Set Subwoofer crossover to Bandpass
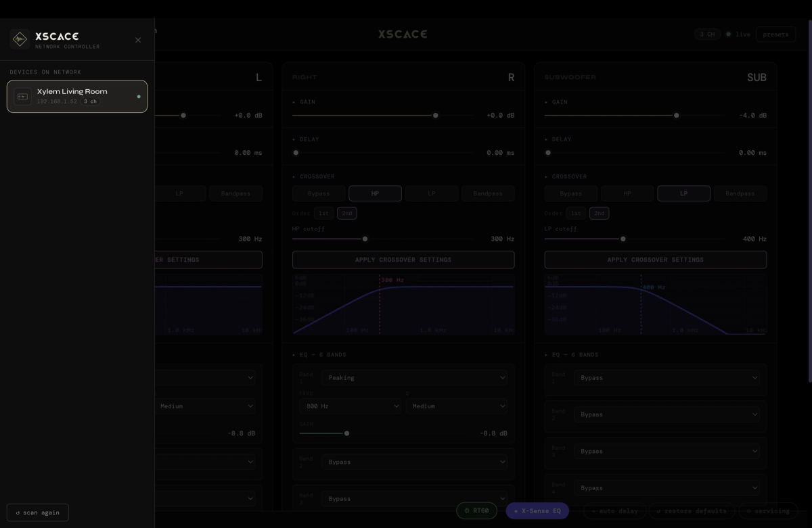Viewport: 812px width, 528px height. [x=740, y=193]
